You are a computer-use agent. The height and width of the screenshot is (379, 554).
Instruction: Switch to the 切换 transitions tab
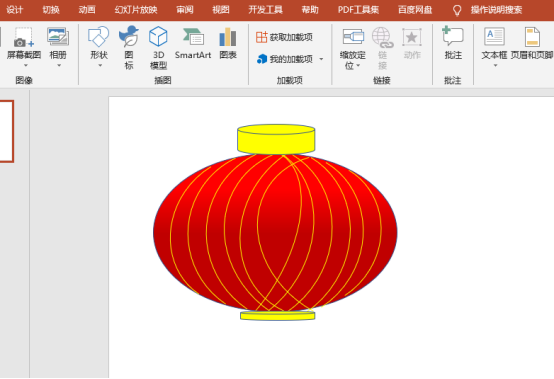[x=51, y=10]
